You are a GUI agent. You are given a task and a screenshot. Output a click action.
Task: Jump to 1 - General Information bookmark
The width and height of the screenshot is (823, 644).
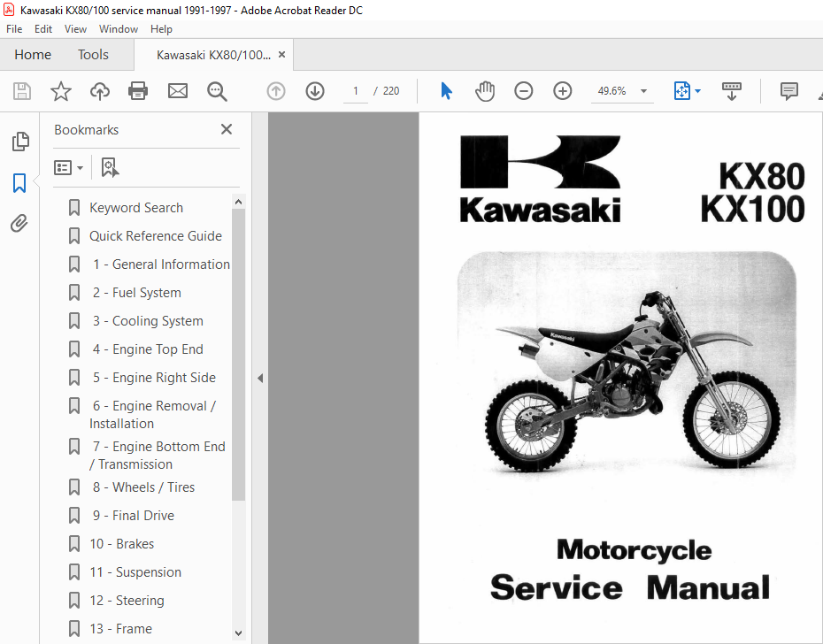pos(161,264)
